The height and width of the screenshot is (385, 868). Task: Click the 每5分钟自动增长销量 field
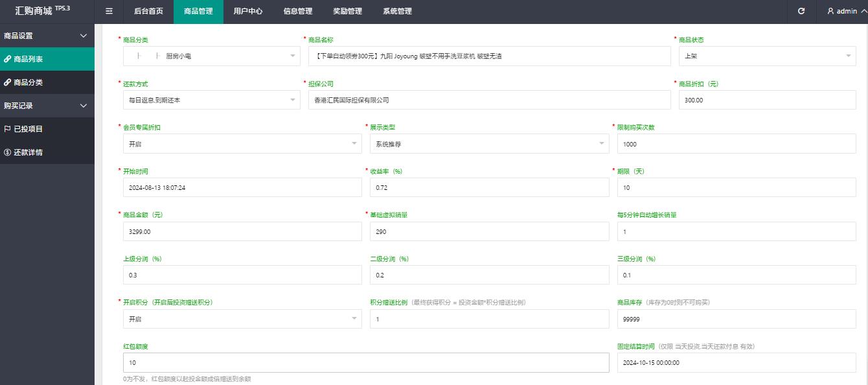737,231
